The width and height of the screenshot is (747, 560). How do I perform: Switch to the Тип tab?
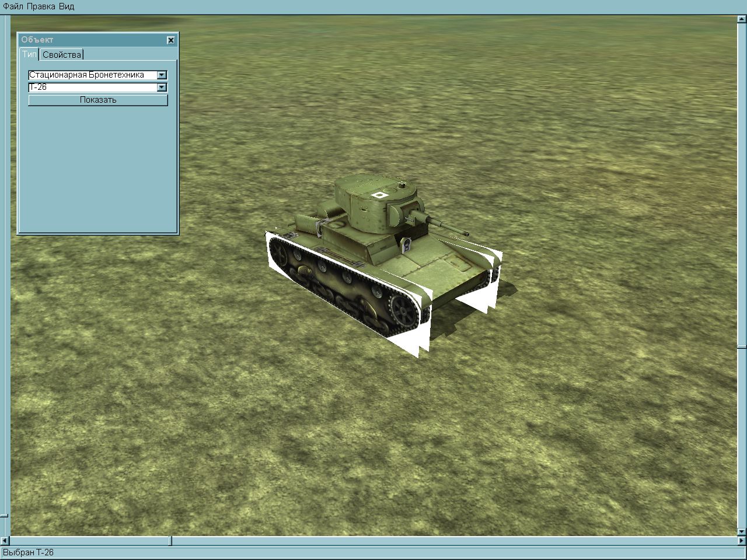[30, 54]
